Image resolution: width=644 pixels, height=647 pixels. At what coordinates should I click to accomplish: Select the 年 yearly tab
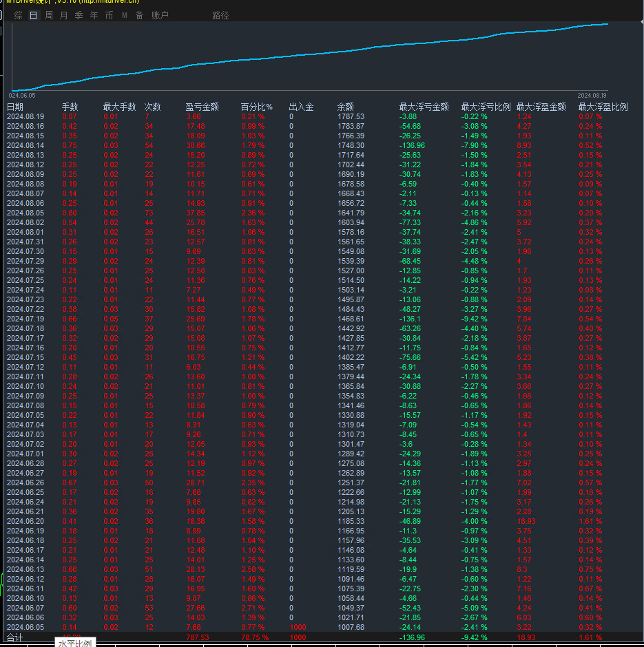94,15
